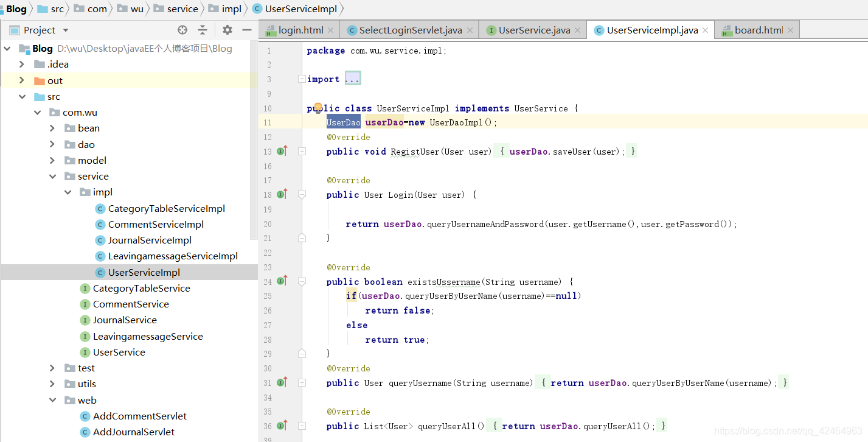Collapse the service package
The image size is (868, 442).
point(53,176)
